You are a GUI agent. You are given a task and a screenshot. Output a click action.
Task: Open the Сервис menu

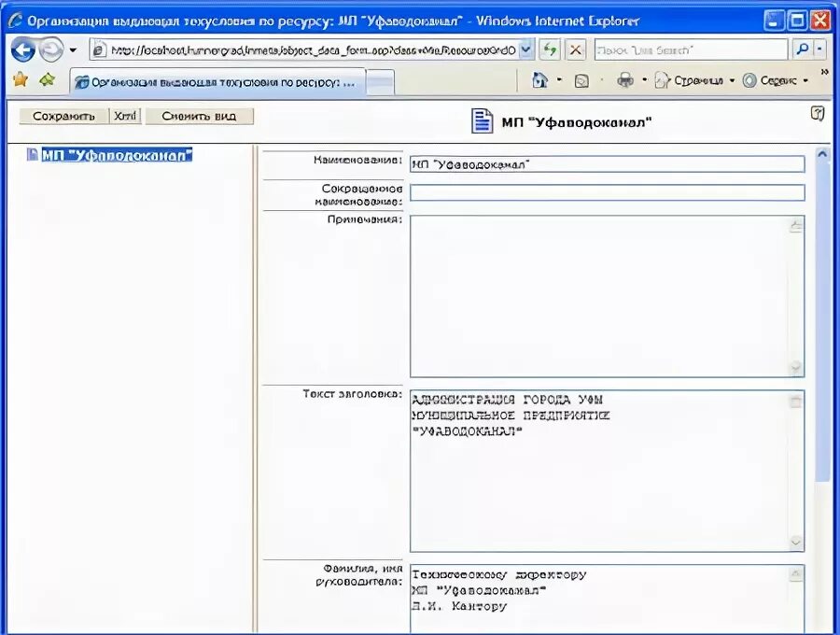pyautogui.click(x=776, y=80)
